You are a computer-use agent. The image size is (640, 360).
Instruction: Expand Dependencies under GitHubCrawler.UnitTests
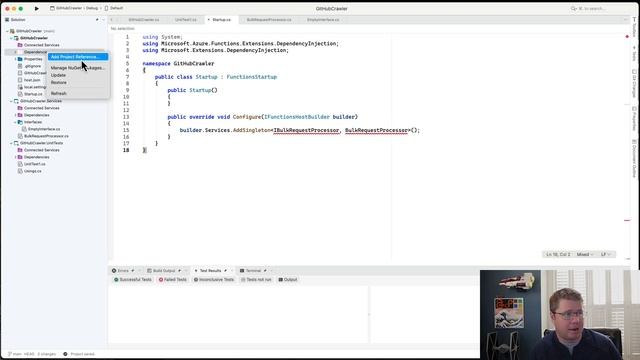(16, 157)
